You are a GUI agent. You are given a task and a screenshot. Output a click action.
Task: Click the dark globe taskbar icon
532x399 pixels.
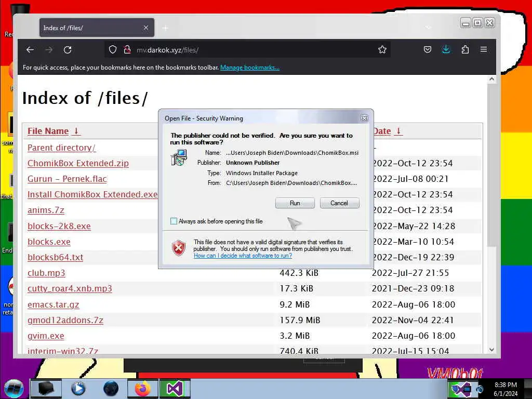[111, 389]
